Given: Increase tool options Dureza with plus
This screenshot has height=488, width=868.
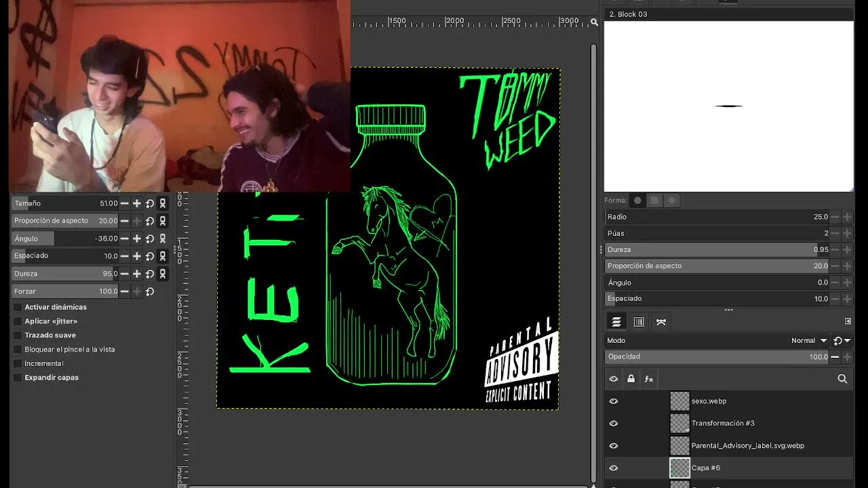Looking at the screenshot, I should pos(137,274).
